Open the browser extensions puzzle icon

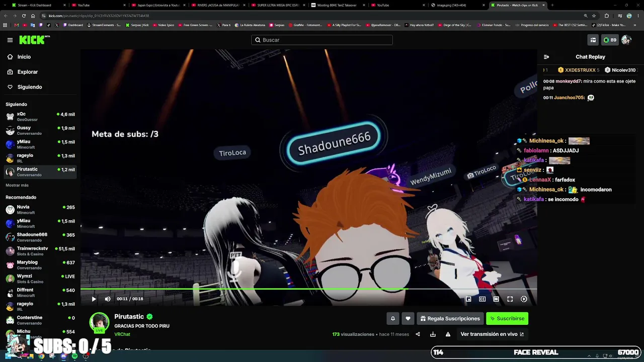click(x=606, y=16)
